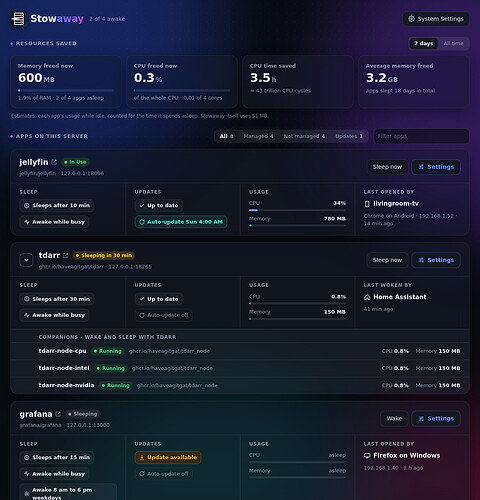Click jellyfin CPU usage bar

tap(297, 210)
